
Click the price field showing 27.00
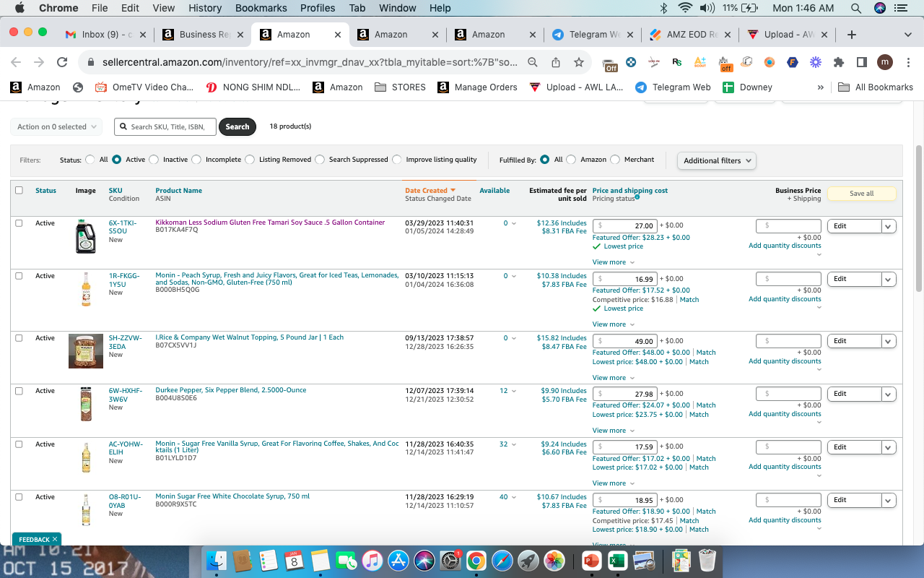tap(624, 226)
